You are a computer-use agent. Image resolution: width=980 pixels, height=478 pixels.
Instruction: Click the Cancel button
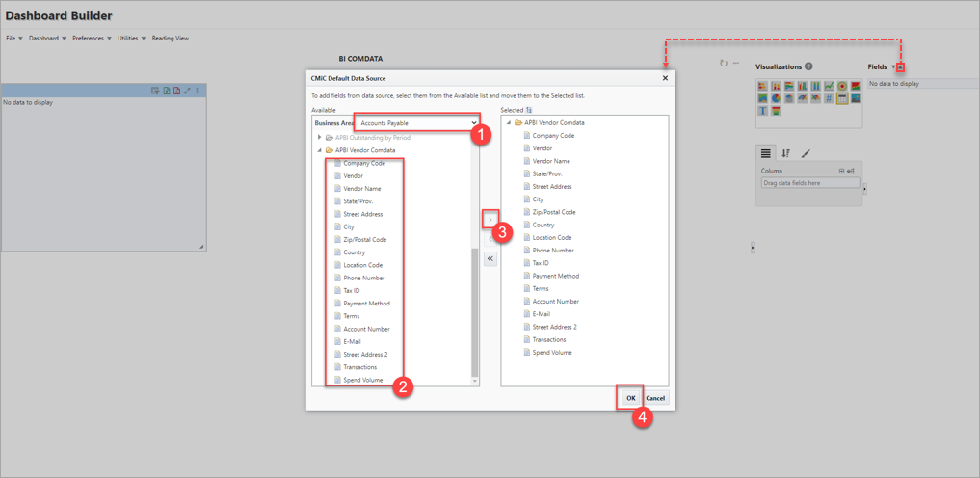[655, 398]
